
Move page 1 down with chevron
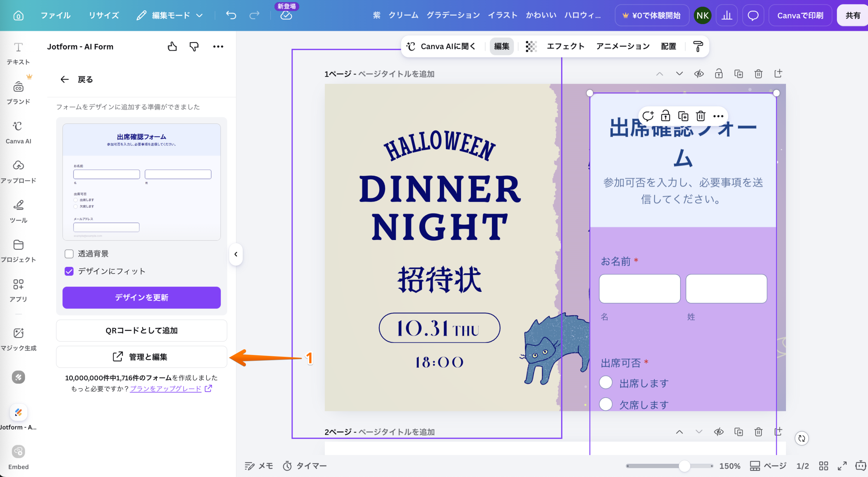coord(679,74)
